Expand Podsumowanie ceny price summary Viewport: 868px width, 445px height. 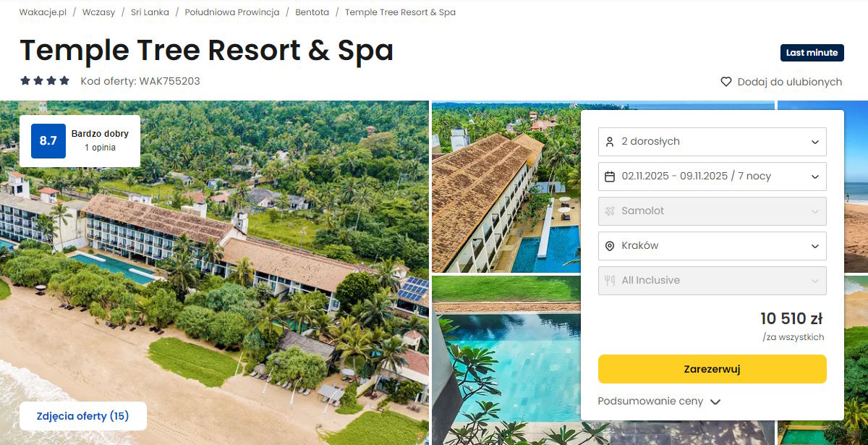point(659,401)
